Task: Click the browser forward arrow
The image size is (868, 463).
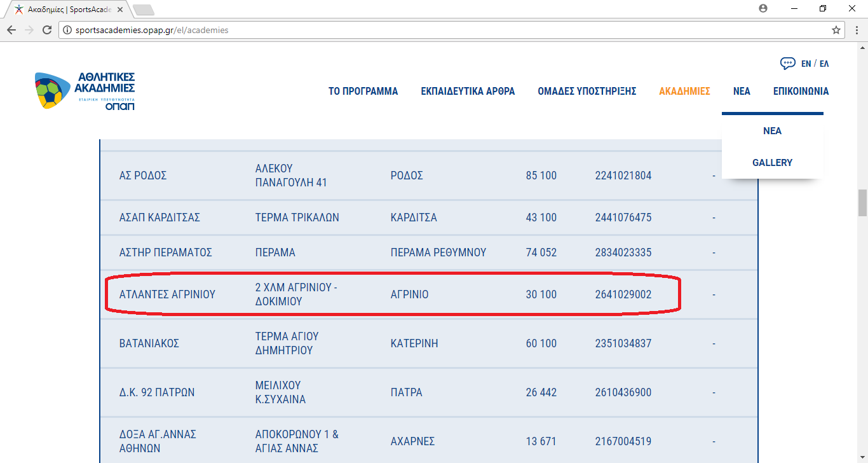Action: pyautogui.click(x=29, y=30)
